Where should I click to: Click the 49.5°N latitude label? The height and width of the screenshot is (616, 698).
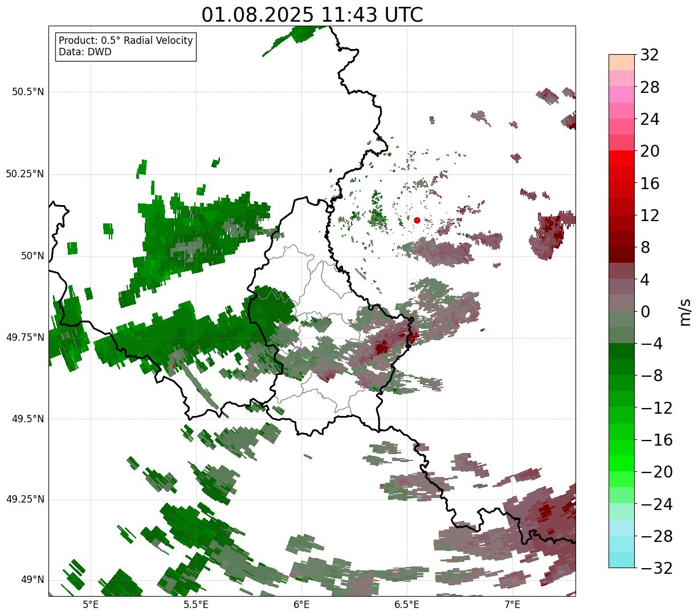(x=28, y=419)
